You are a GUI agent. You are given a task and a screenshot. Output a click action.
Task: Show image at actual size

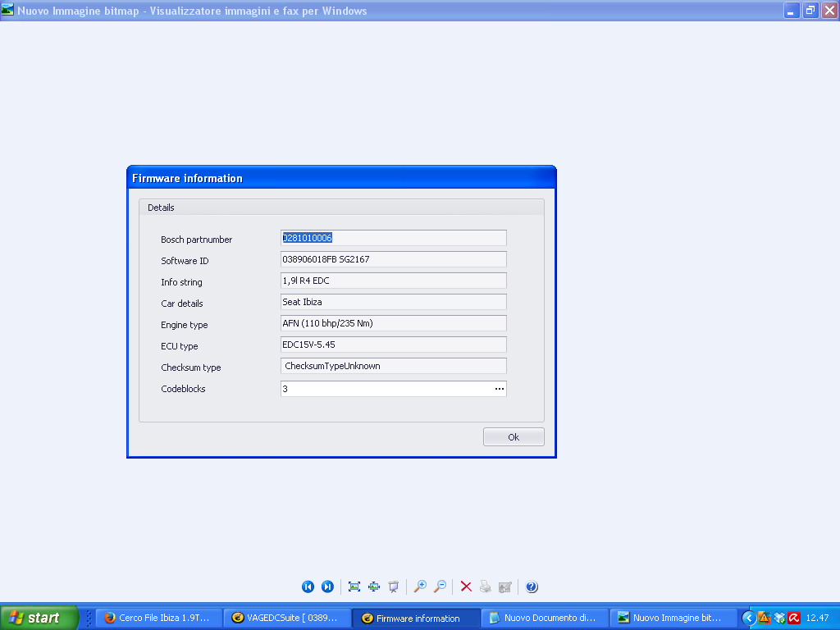374,587
